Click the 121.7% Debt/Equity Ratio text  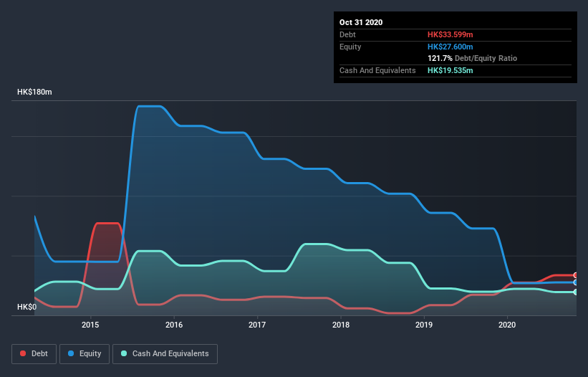(472, 58)
